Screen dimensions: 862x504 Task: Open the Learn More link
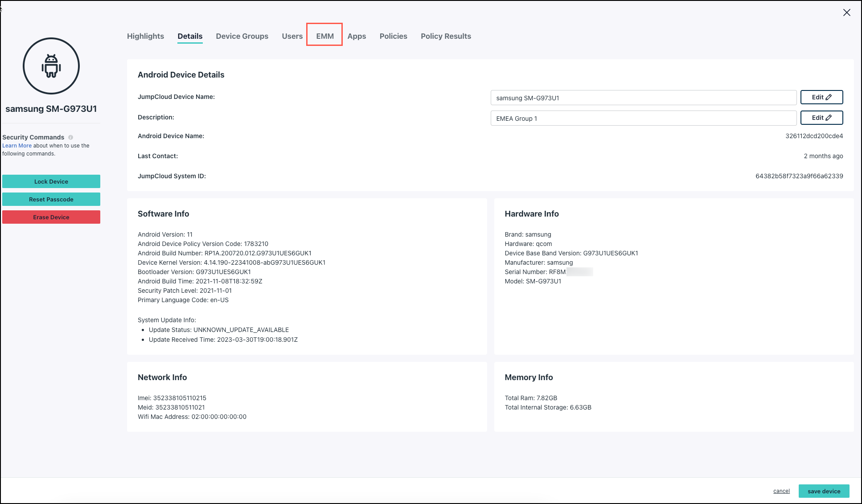tap(17, 146)
